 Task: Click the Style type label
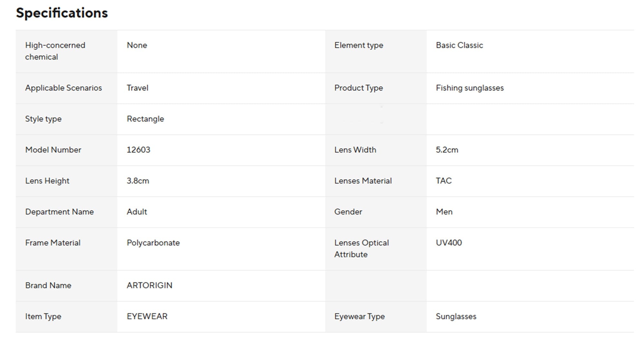click(43, 119)
